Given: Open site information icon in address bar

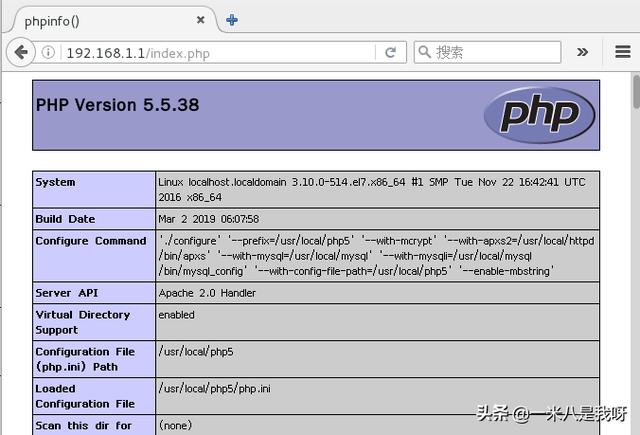Looking at the screenshot, I should (x=48, y=52).
